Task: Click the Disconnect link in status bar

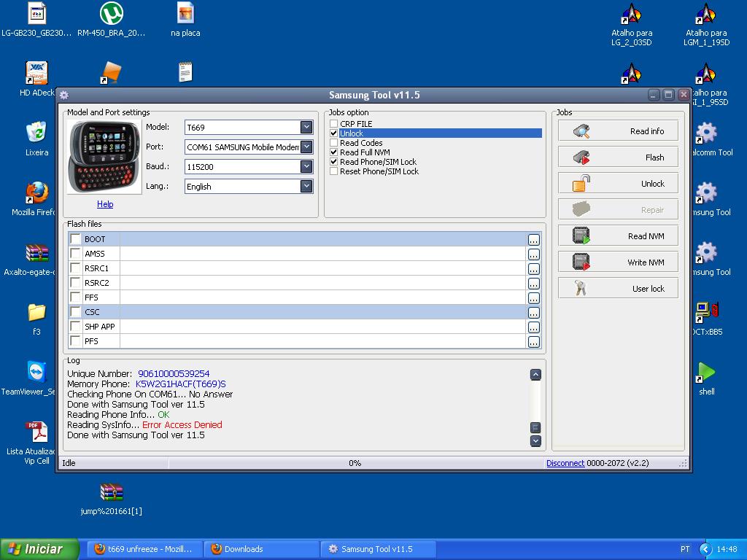Action: (x=565, y=463)
